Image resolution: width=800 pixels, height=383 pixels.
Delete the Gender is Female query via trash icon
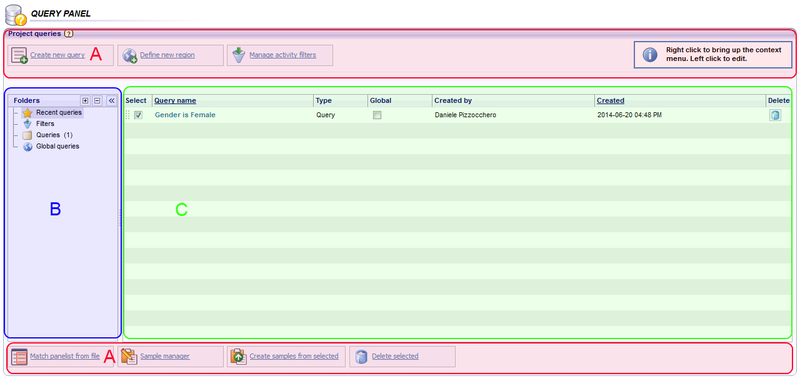[775, 115]
